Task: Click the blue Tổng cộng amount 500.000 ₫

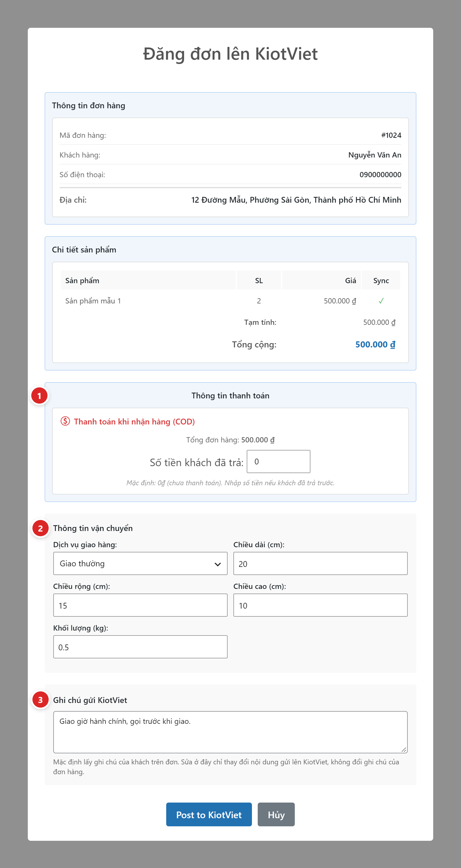Action: tap(375, 344)
